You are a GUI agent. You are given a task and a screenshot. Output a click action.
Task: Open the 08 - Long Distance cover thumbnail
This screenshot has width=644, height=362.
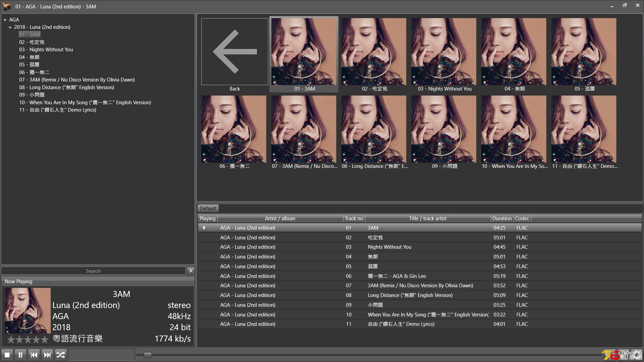click(x=374, y=129)
